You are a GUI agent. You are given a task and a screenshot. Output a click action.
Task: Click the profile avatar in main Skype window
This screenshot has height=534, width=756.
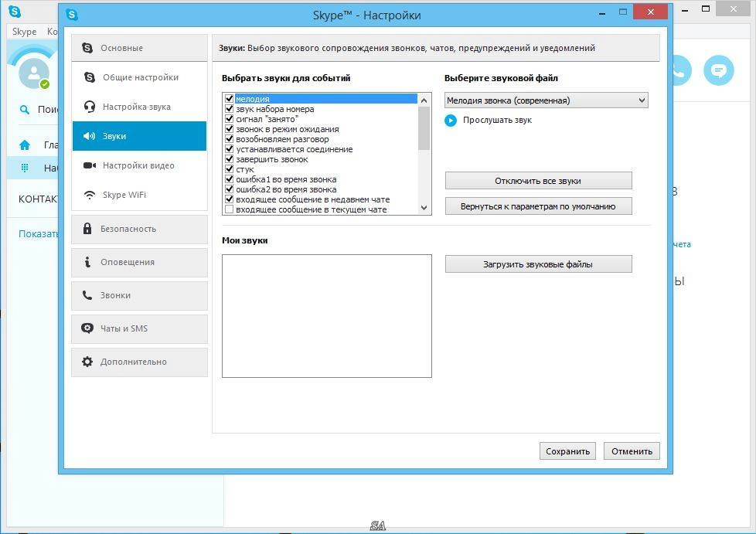tap(34, 73)
